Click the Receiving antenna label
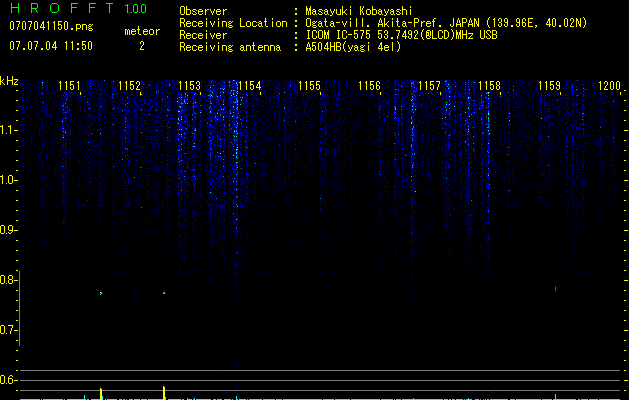Viewport: 629px width, 400px height. (x=230, y=47)
